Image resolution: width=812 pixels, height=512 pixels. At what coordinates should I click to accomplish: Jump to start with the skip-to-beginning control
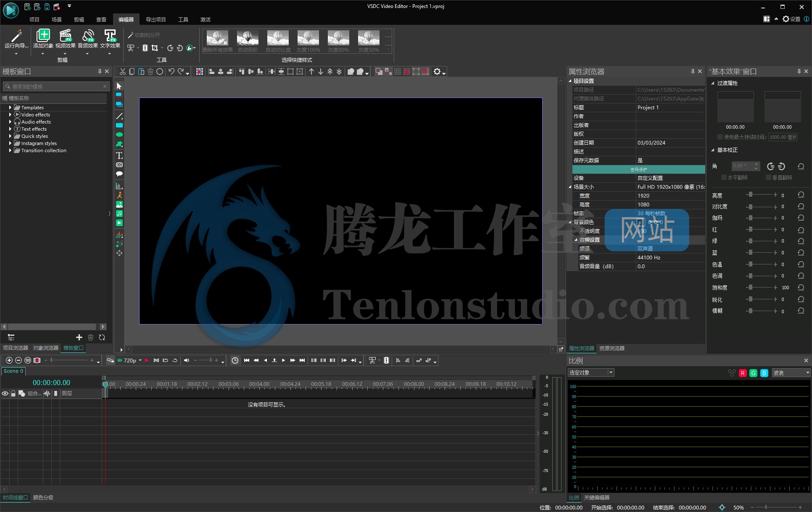point(247,360)
